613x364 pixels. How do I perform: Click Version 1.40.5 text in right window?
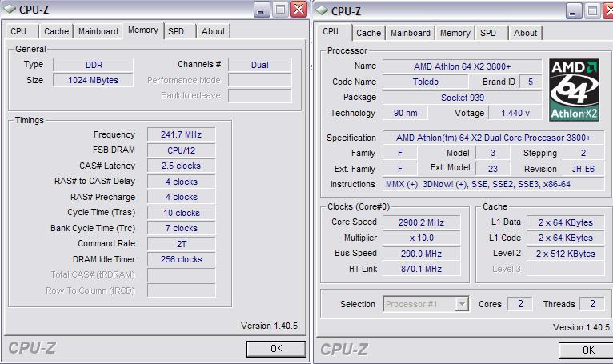(581, 327)
